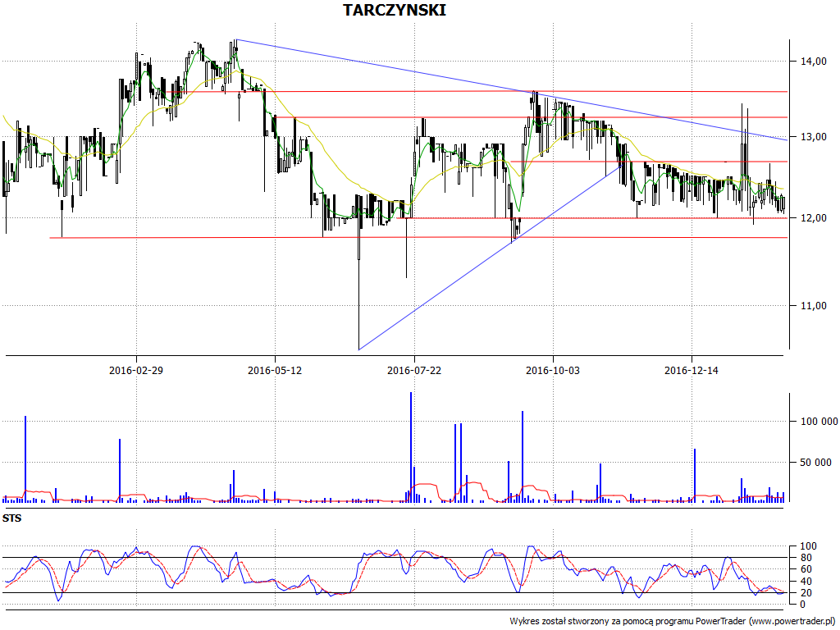
Task: Click the TARCZYNSKI chart title
Action: [x=395, y=10]
